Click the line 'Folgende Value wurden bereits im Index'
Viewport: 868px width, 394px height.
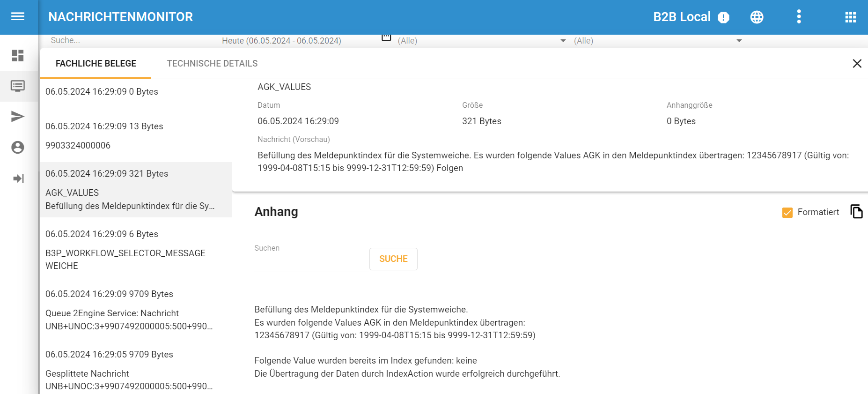[366, 361]
